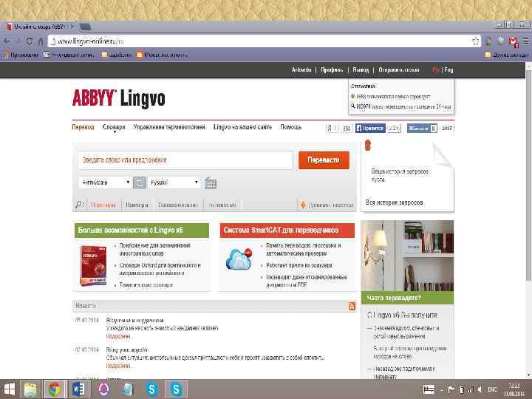The height and width of the screenshot is (399, 532).
Task: Open the Профиль link in header
Action: [332, 70]
